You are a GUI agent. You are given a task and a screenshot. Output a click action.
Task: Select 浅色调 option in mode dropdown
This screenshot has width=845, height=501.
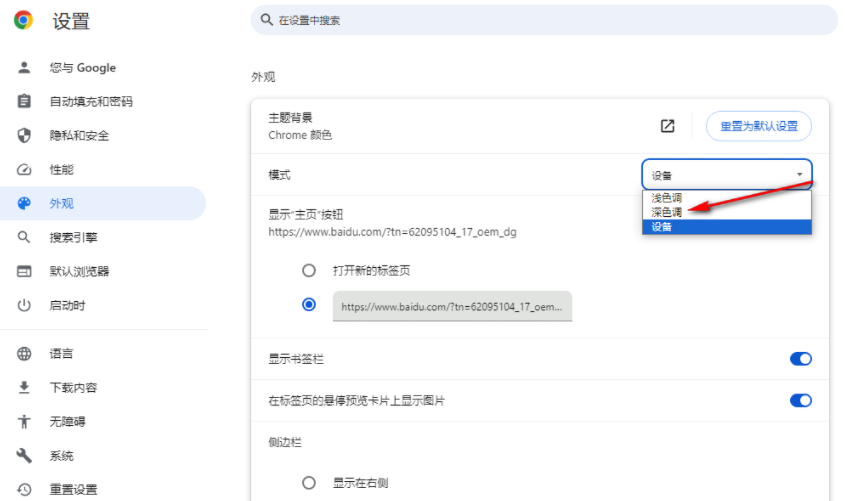tap(726, 198)
